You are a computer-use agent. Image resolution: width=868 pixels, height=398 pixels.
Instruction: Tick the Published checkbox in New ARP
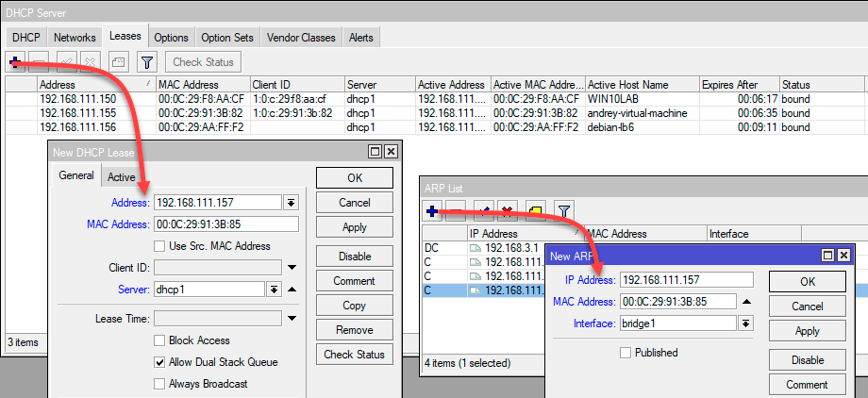click(626, 353)
